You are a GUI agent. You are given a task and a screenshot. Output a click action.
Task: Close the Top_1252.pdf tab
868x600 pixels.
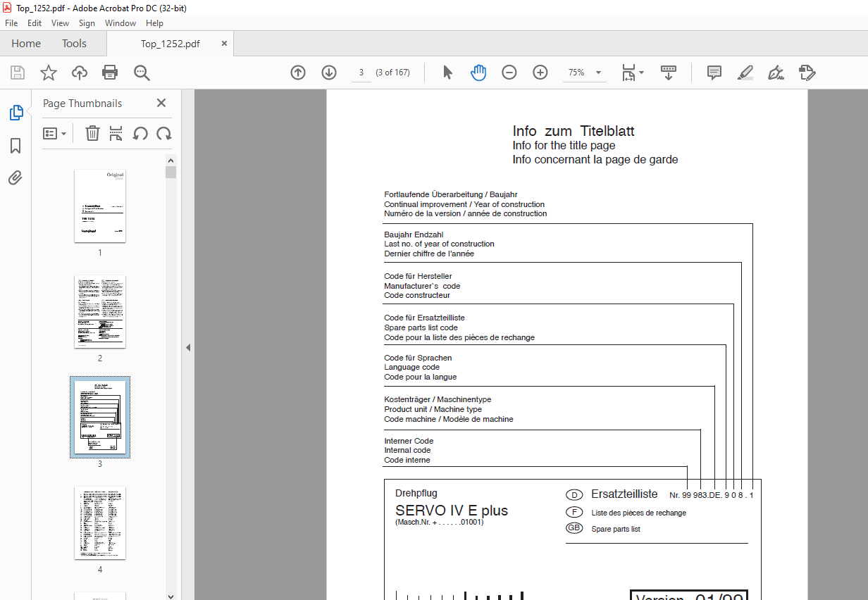[x=225, y=43]
